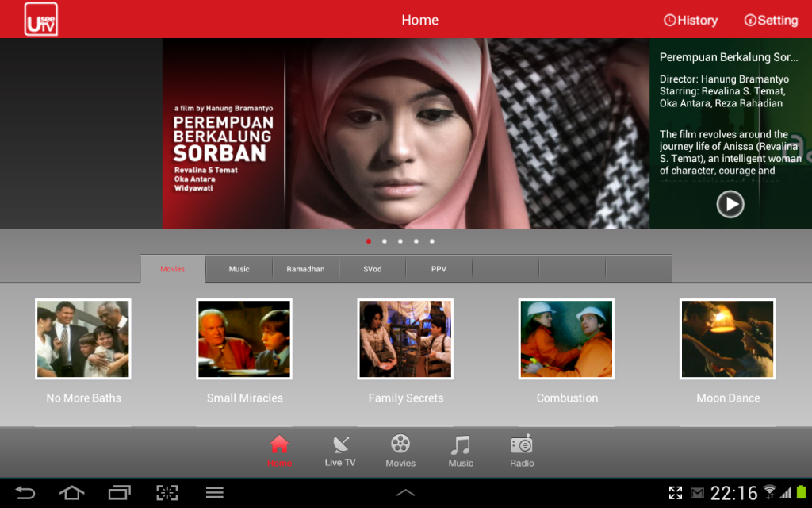812x508 pixels.
Task: Jump to the second carousel slide
Action: 385,241
